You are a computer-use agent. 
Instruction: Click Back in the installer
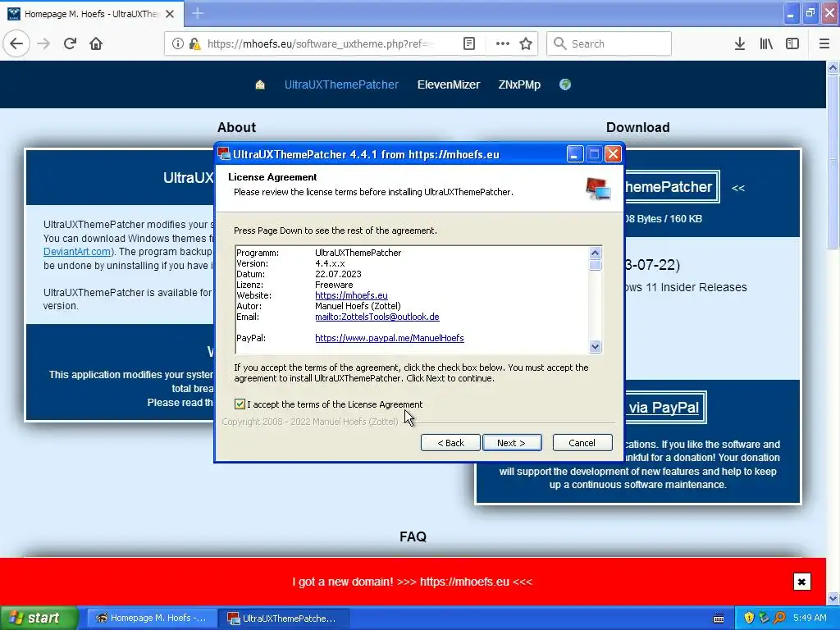450,442
